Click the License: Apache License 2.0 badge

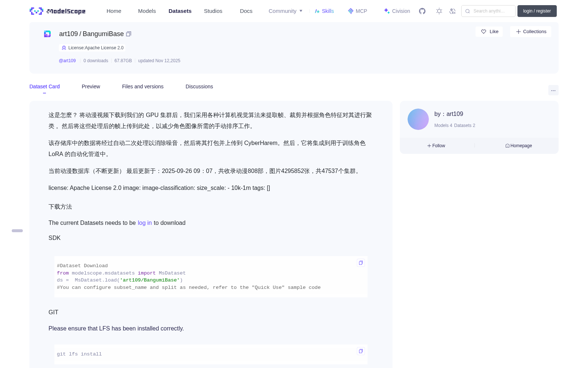tap(92, 48)
